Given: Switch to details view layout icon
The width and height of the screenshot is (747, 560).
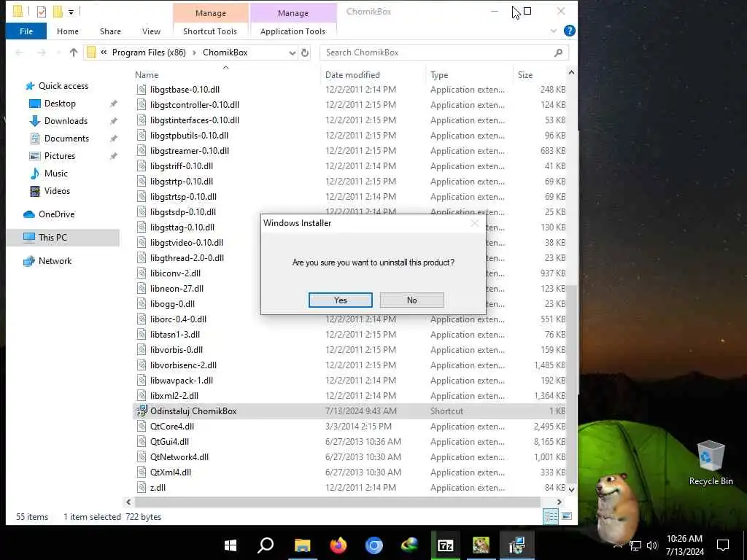Looking at the screenshot, I should point(551,517).
